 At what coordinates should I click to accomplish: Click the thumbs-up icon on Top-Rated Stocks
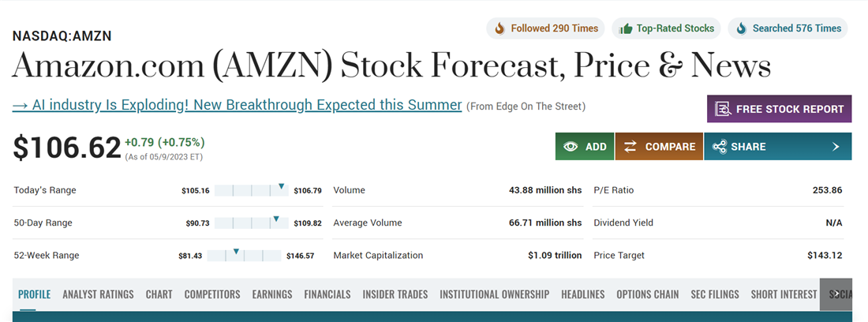[x=626, y=28]
